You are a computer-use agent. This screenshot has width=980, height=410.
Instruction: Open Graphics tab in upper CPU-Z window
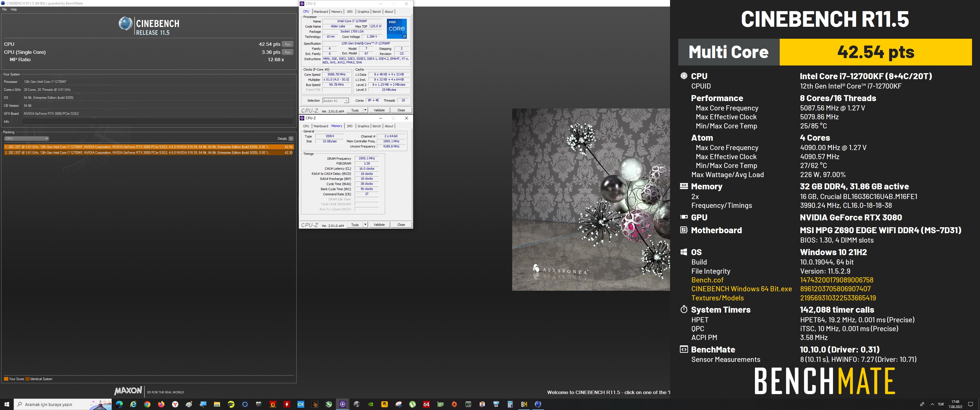tap(363, 12)
